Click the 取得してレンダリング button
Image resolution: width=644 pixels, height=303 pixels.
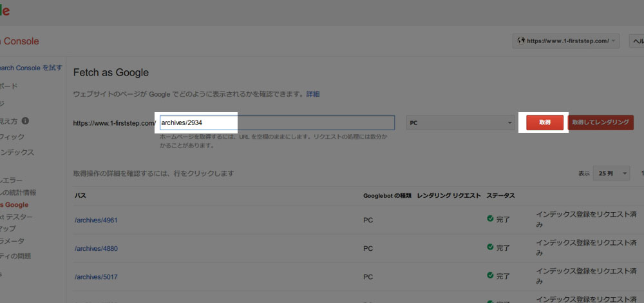[x=600, y=122]
